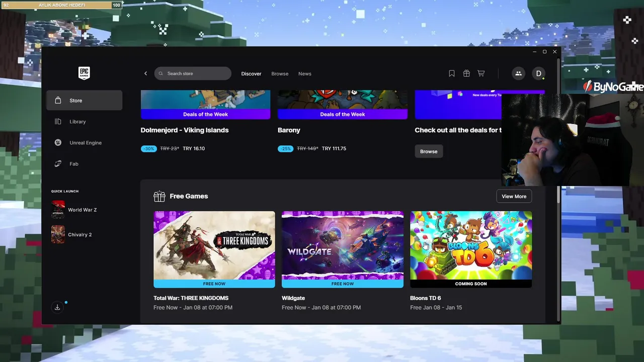Open the Barony title link
Screen dimensions: 644x362
coord(289,130)
